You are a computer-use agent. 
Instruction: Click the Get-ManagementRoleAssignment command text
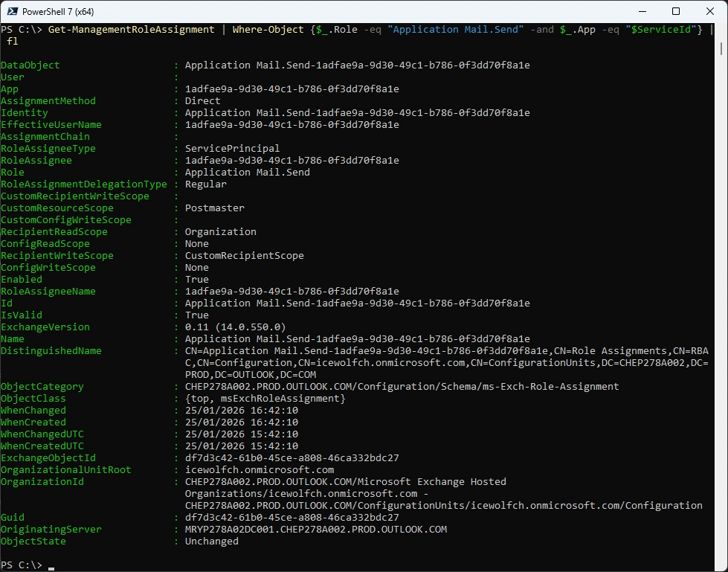point(131,30)
